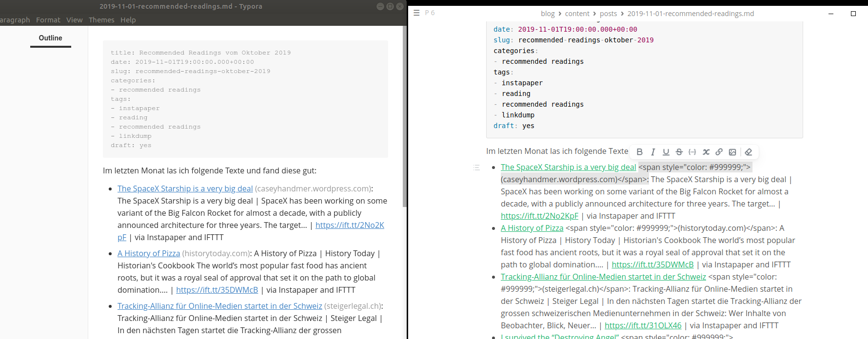Open the Format menu in Typora
868x339 pixels.
pos(48,20)
